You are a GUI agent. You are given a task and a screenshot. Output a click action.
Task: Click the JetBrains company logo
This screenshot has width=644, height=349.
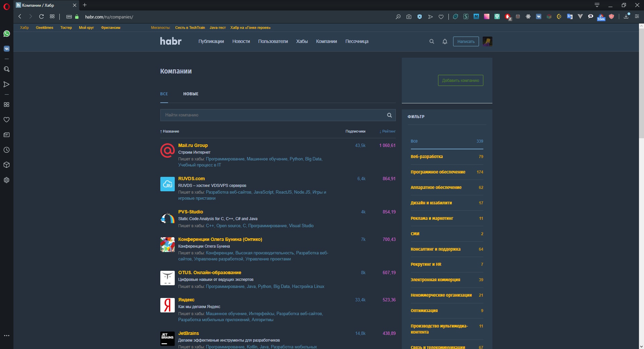tap(167, 339)
